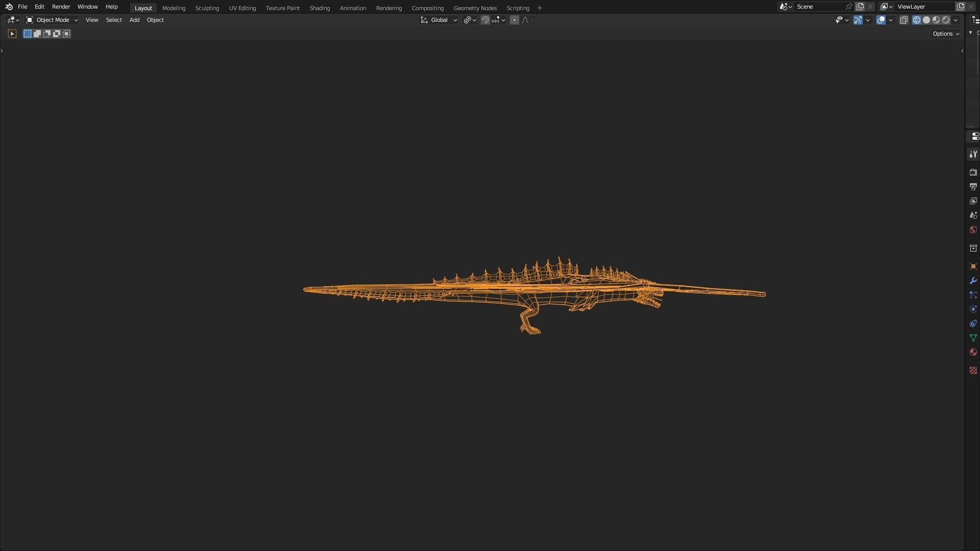The width and height of the screenshot is (980, 551).
Task: Pin the current scene
Action: pos(849,7)
